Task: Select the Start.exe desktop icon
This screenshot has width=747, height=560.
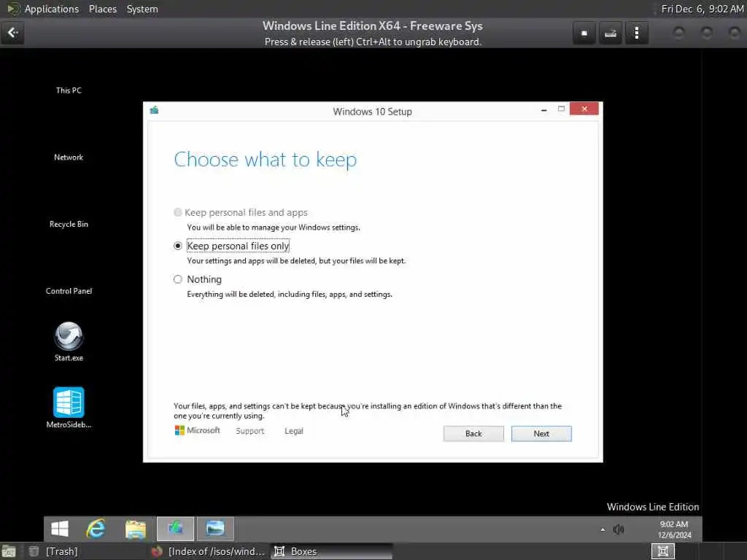Action: point(69,342)
